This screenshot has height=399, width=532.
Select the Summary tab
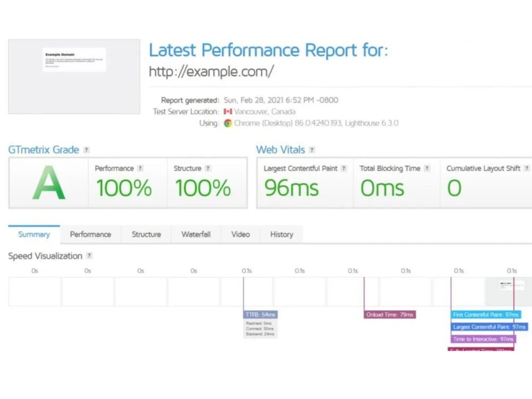pos(34,235)
